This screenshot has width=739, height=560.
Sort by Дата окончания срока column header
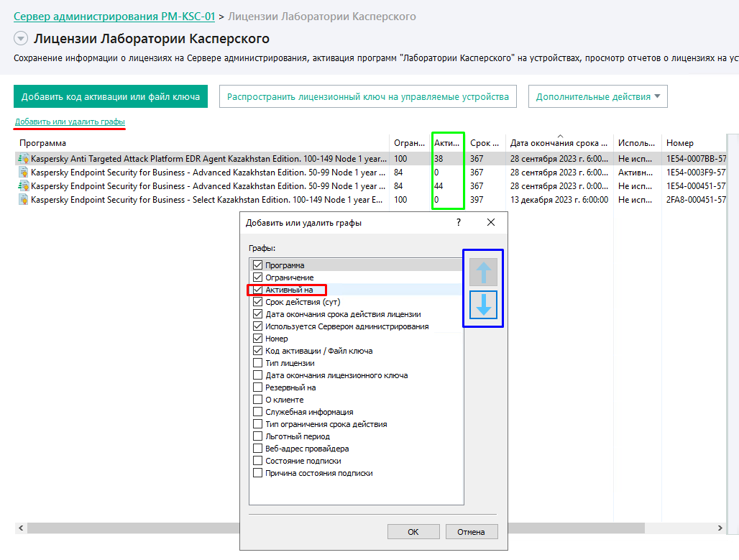pyautogui.click(x=559, y=143)
